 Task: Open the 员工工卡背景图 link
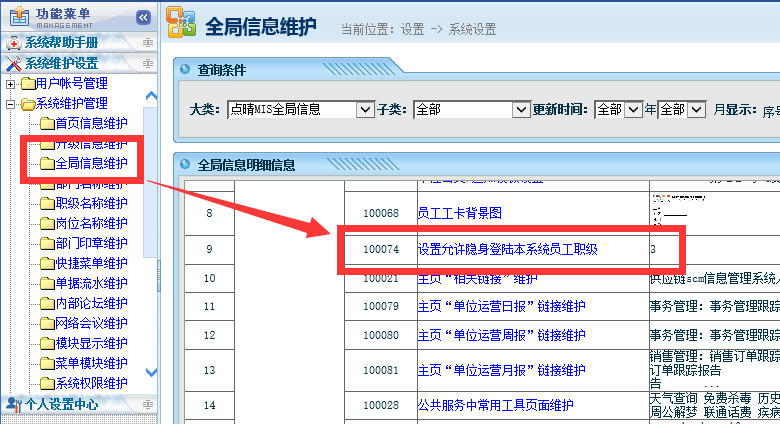[x=459, y=213]
